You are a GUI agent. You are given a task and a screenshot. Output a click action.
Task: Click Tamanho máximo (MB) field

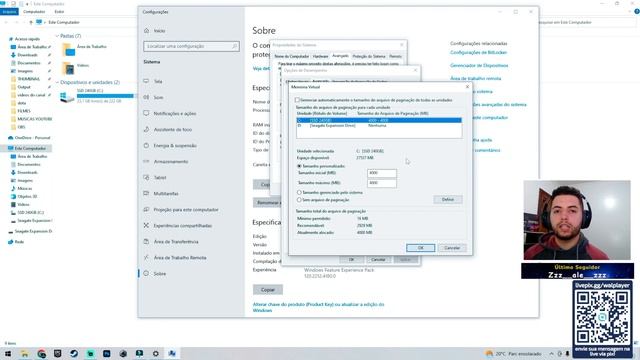(x=382, y=183)
